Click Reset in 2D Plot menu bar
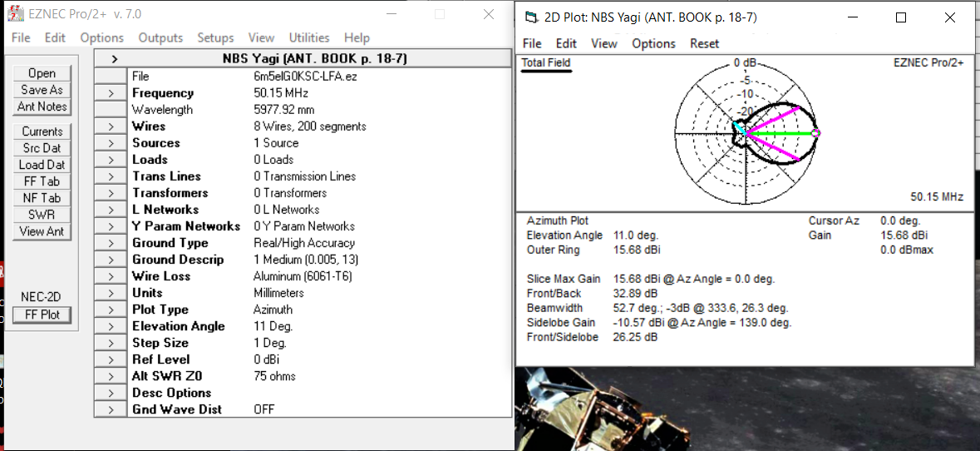The height and width of the screenshot is (451, 980). tap(704, 44)
